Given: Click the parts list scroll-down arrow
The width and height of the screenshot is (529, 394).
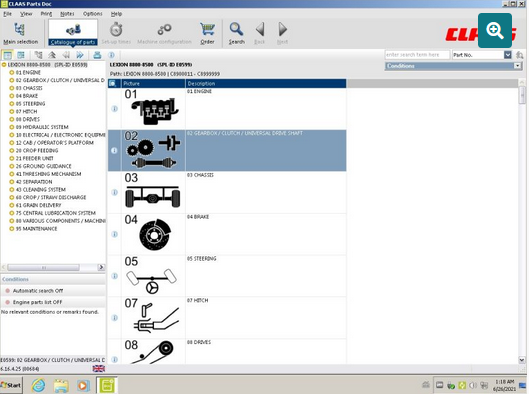Looking at the screenshot, I should pos(522,360).
